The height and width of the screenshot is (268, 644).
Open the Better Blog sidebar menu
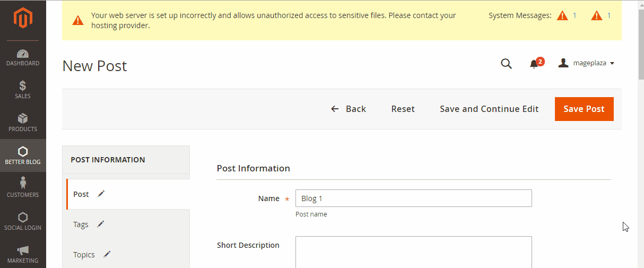pos(23,155)
